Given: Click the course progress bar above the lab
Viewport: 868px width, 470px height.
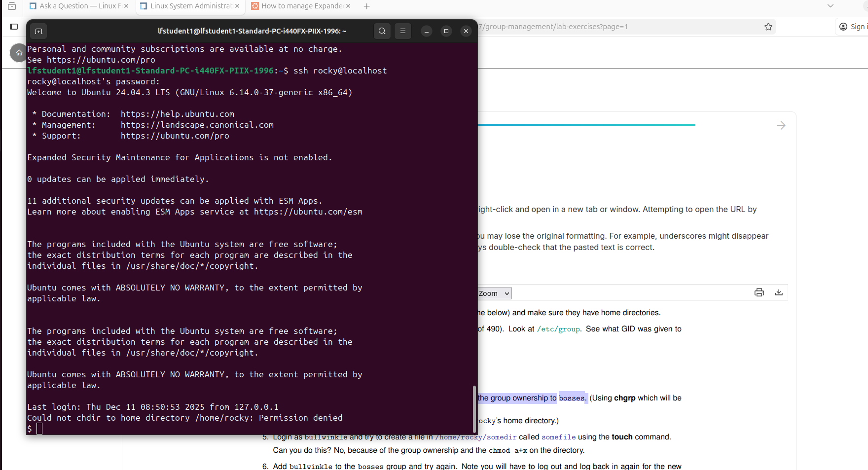Looking at the screenshot, I should (586, 125).
